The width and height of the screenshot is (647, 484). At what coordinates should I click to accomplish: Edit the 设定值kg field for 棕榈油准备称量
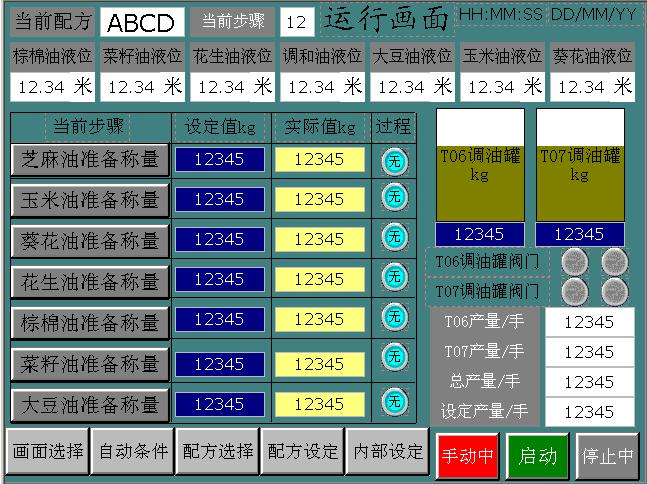click(220, 319)
